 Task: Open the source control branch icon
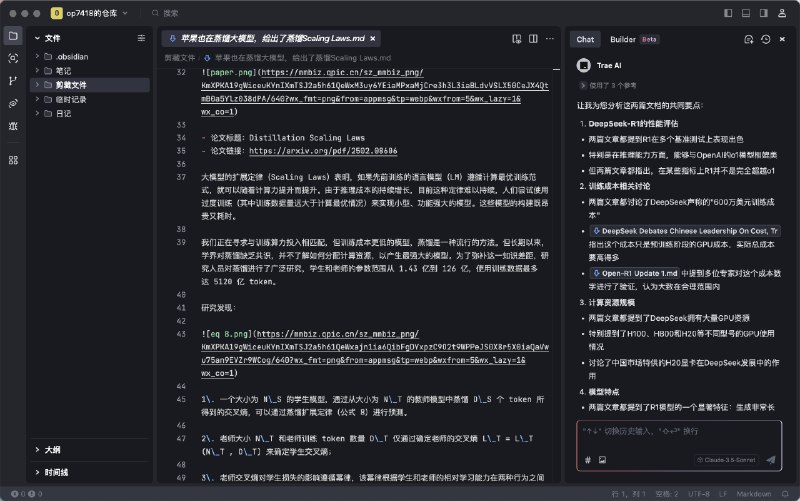[13, 81]
